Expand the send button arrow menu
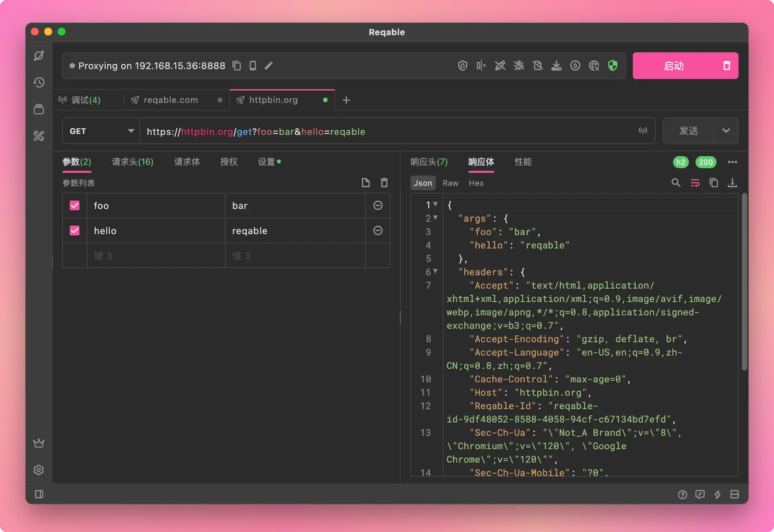 (x=726, y=131)
